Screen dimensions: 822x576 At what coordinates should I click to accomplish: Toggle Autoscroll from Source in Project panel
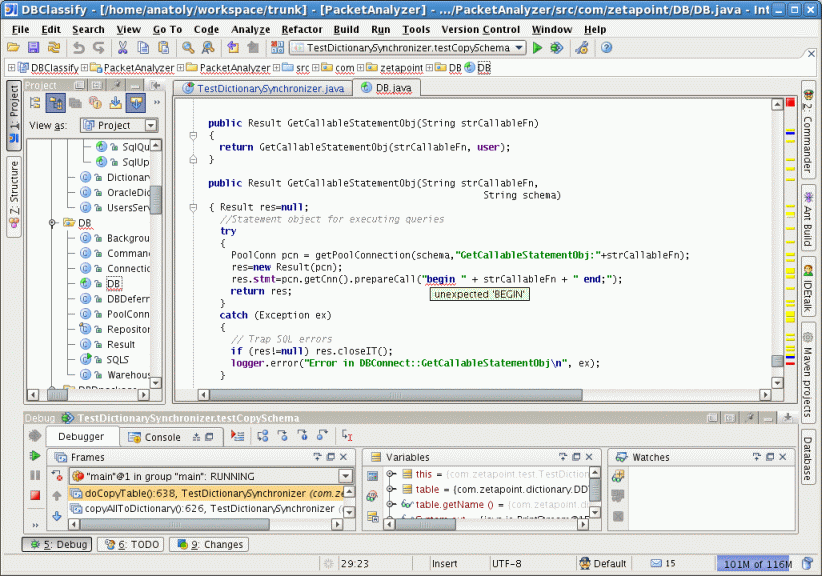(x=135, y=103)
